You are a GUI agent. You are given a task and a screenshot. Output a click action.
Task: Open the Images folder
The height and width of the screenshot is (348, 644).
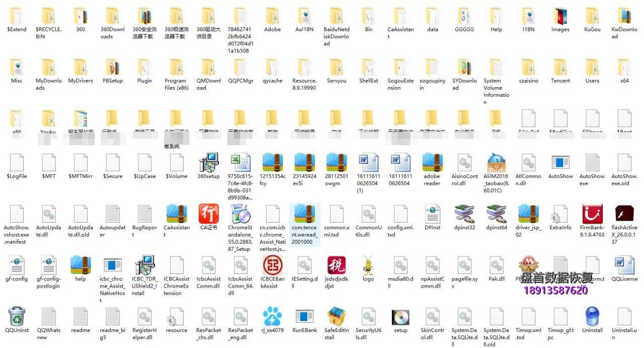pyautogui.click(x=560, y=17)
